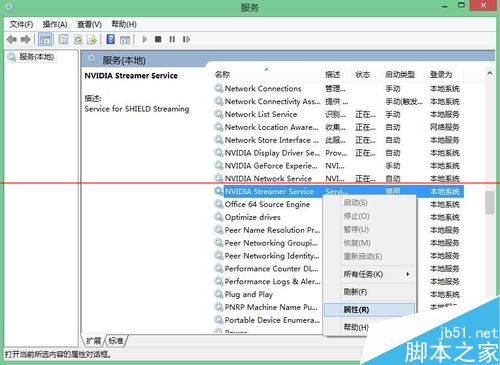
Task: Sort by the 描述 column header
Action: click(338, 74)
